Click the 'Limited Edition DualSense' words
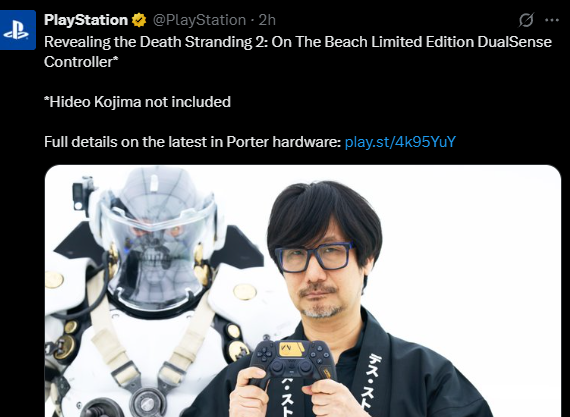 [461, 42]
